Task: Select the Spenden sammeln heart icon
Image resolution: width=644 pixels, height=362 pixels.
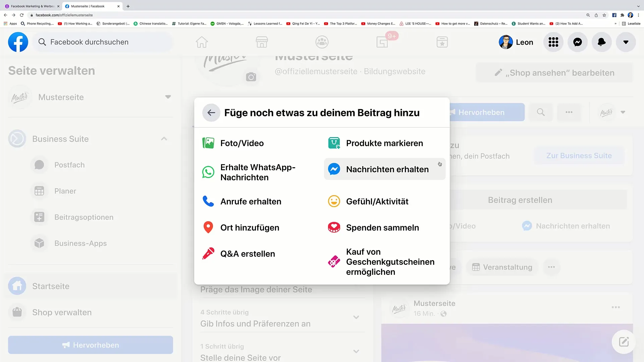Action: tap(334, 228)
